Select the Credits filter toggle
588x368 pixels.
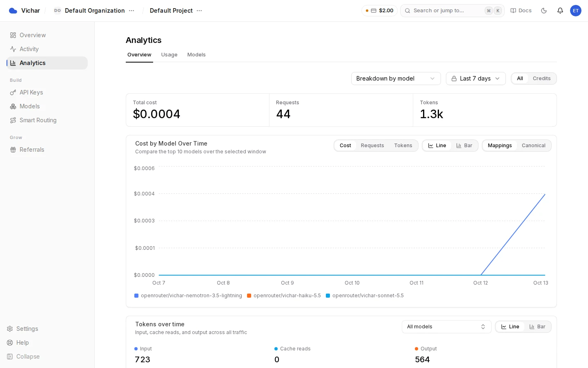(x=541, y=79)
